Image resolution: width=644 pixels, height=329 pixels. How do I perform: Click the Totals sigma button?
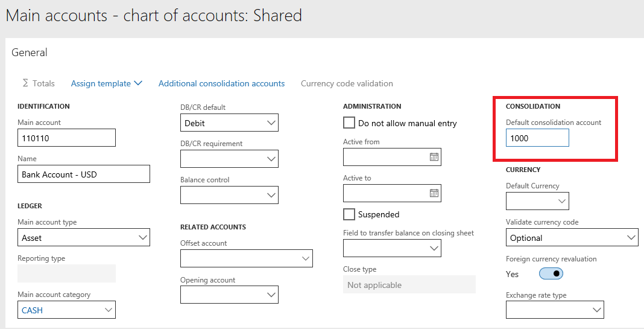(38, 83)
